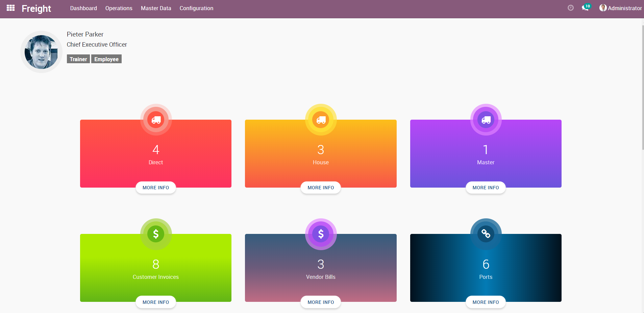Click the Trainer tag
The width and height of the screenshot is (644, 313).
78,59
